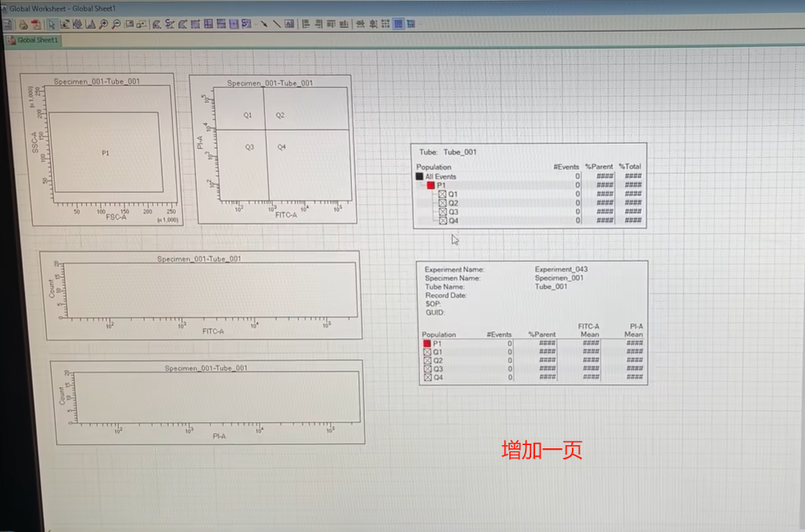Select the All Events row label
Screen dimensions: 805x532
click(x=440, y=176)
